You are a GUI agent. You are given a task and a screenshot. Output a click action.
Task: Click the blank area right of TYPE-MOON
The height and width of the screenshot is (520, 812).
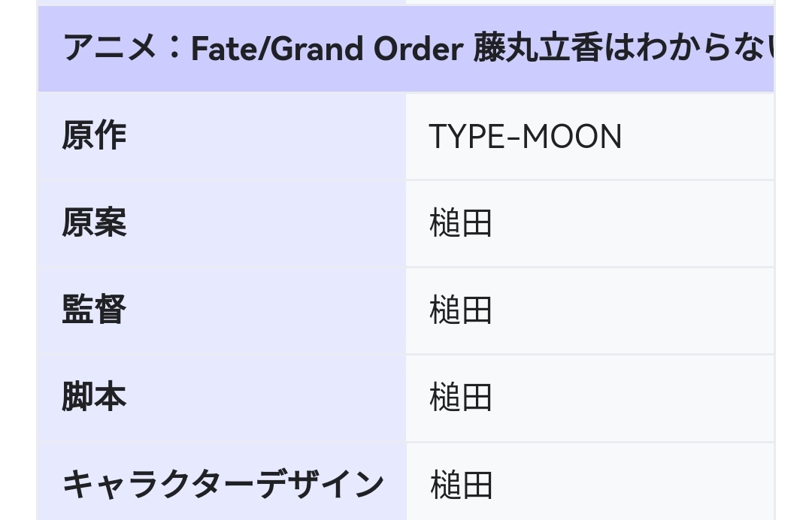pos(698,137)
